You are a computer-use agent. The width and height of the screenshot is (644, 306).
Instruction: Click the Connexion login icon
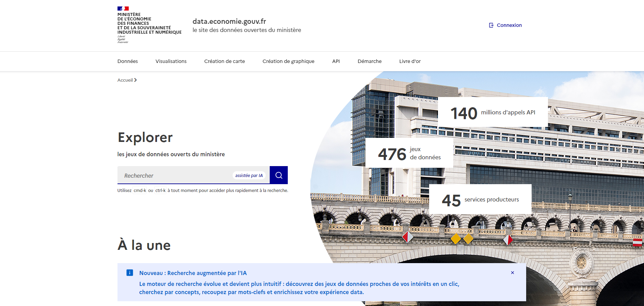click(x=491, y=25)
